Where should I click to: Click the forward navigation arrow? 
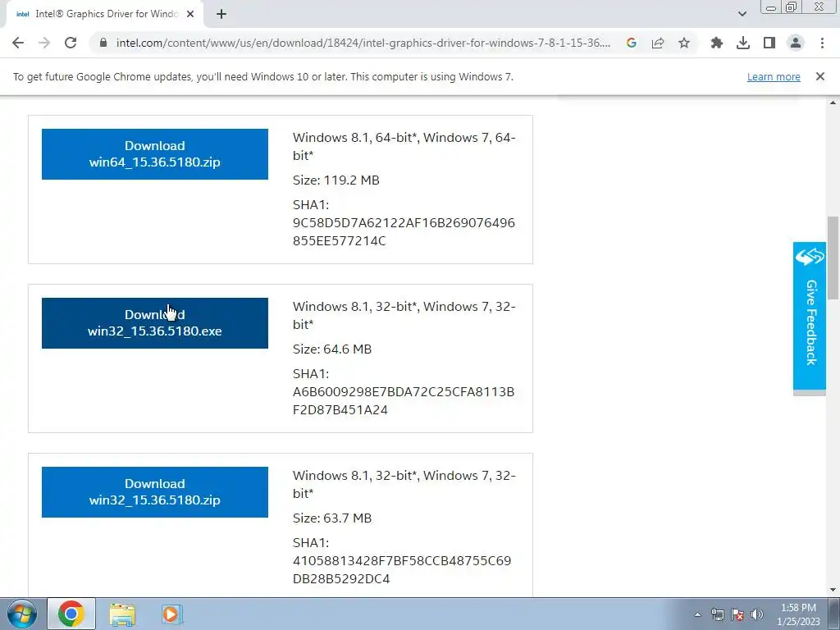point(44,43)
